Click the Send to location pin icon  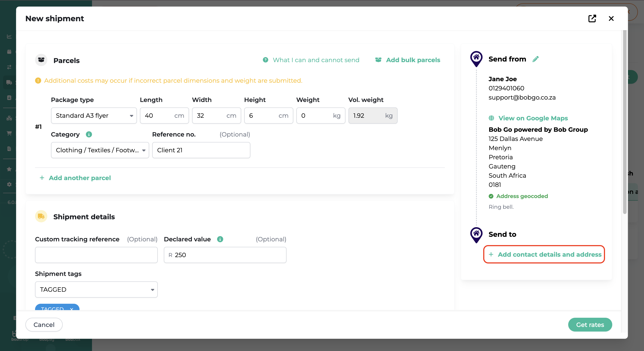pos(476,235)
